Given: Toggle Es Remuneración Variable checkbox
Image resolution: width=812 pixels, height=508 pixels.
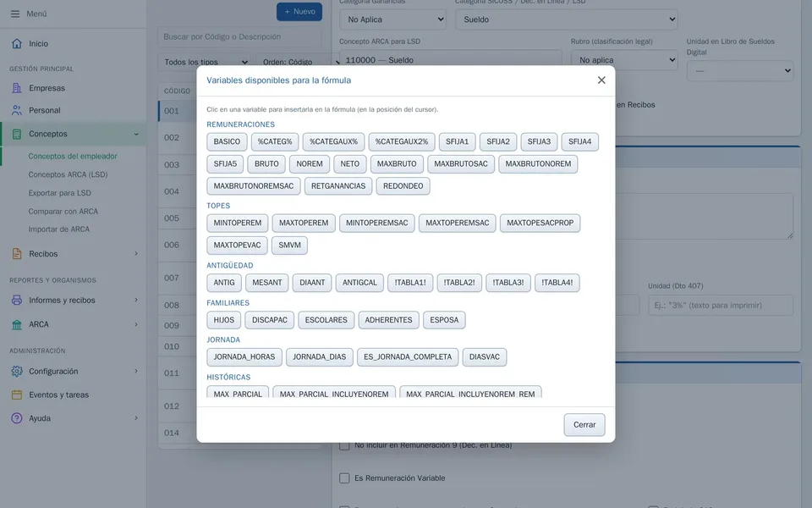Looking at the screenshot, I should tap(344, 478).
